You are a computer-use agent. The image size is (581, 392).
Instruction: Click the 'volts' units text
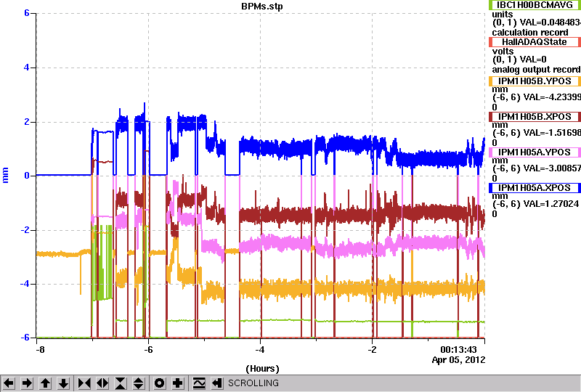(503, 51)
